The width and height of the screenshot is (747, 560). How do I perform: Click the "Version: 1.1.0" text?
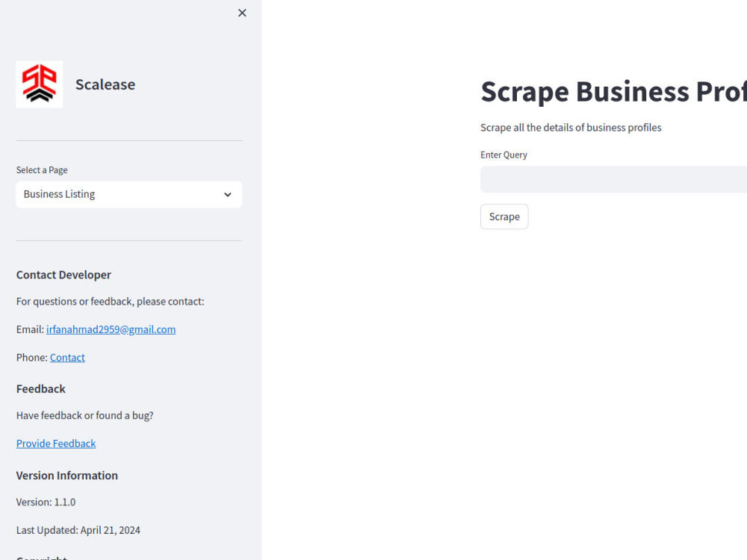(46, 502)
